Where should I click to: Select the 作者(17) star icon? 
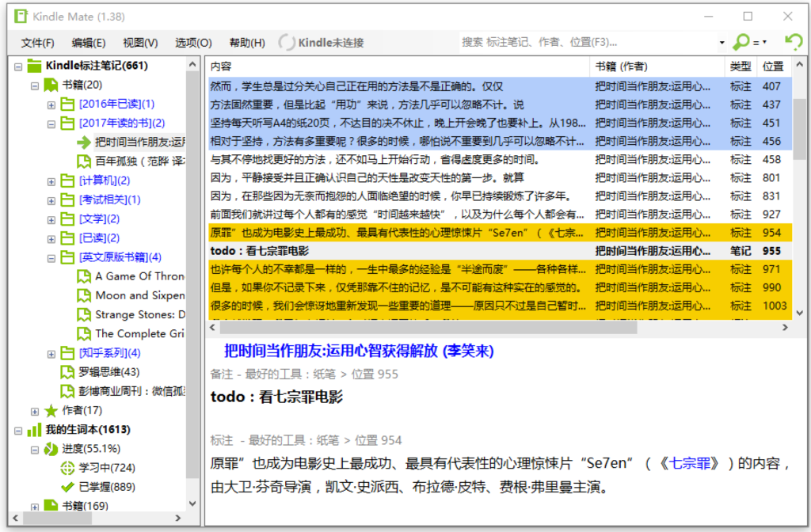coord(51,410)
